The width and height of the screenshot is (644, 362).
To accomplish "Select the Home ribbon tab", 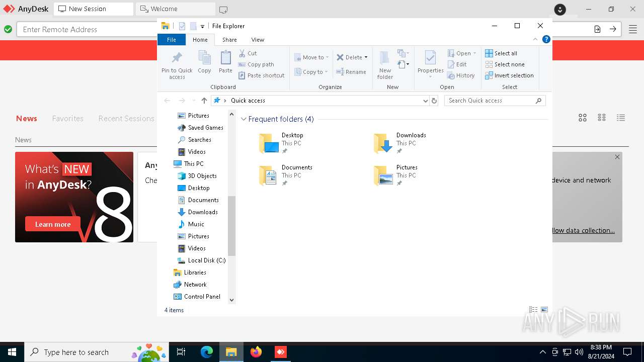I will pyautogui.click(x=200, y=39).
